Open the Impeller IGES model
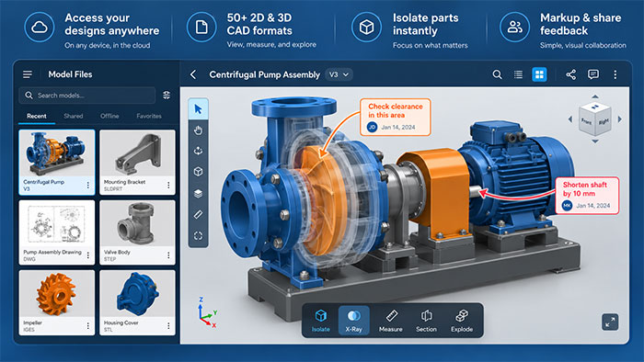 coord(57,302)
